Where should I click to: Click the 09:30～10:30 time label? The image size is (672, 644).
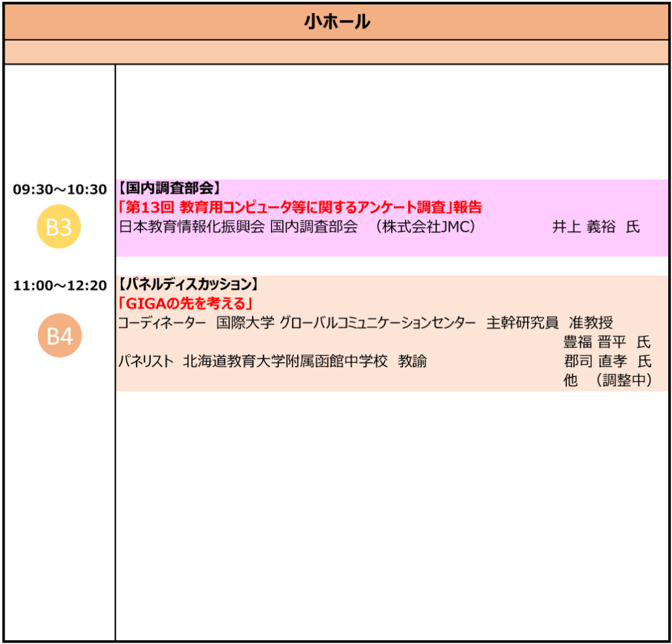click(60, 190)
